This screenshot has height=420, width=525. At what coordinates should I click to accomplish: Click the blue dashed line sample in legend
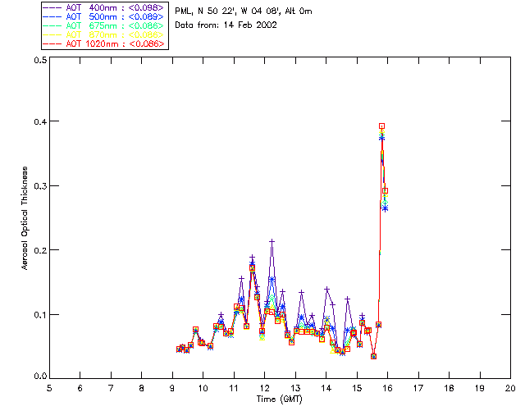coord(52,16)
